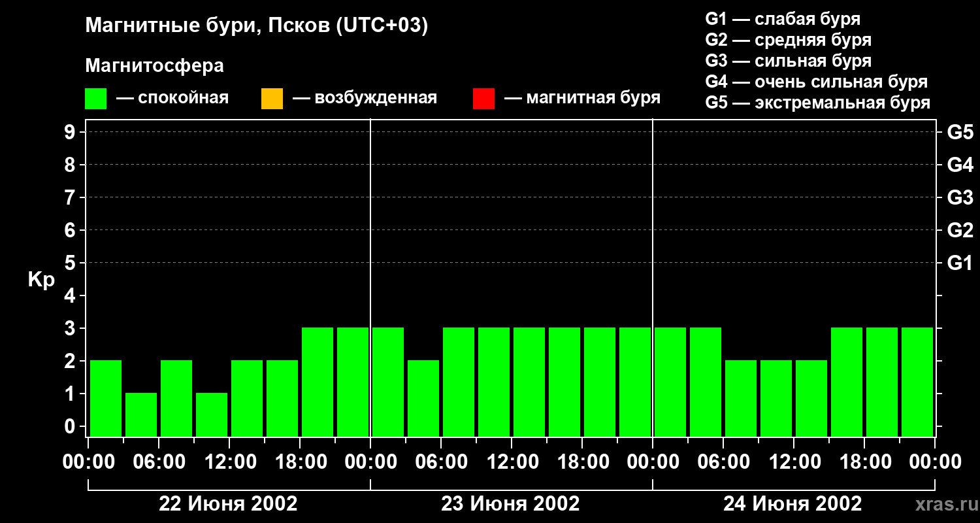Click the 22 Июня bar for 09:00–12:00
Screen dimensions: 980x523
[212, 414]
